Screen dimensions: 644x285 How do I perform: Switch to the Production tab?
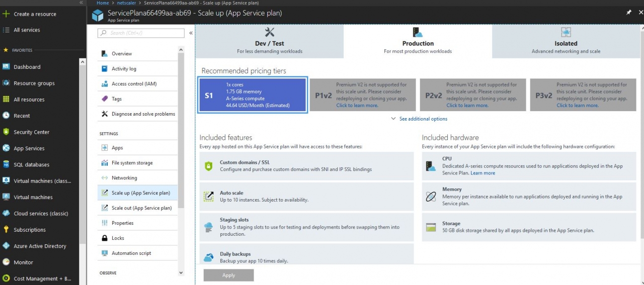point(418,41)
